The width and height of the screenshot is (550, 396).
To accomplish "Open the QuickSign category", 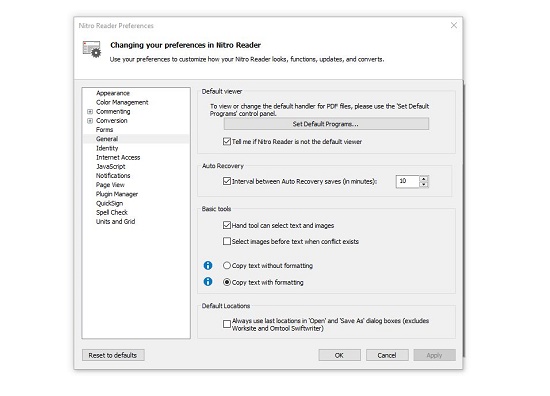I will pyautogui.click(x=109, y=203).
